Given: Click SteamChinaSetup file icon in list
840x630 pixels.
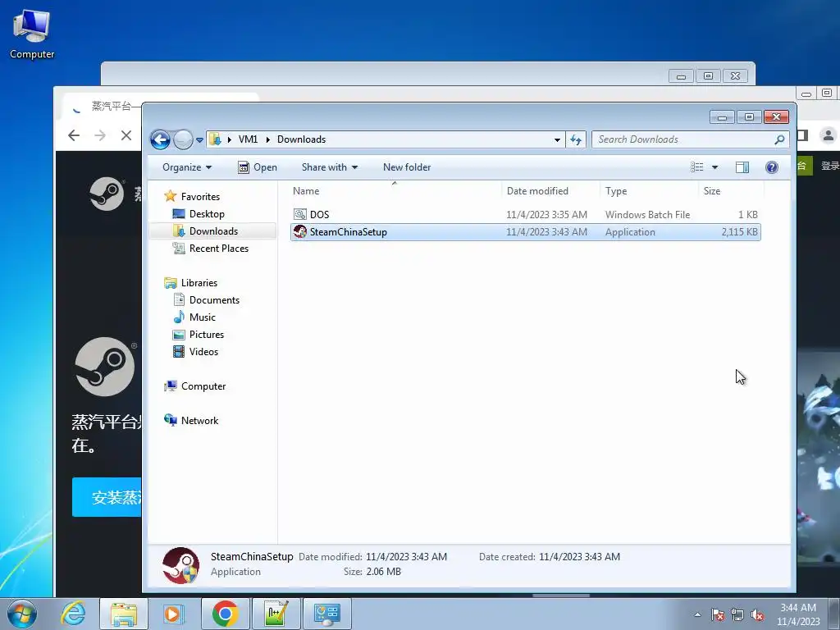Looking at the screenshot, I should tap(300, 232).
